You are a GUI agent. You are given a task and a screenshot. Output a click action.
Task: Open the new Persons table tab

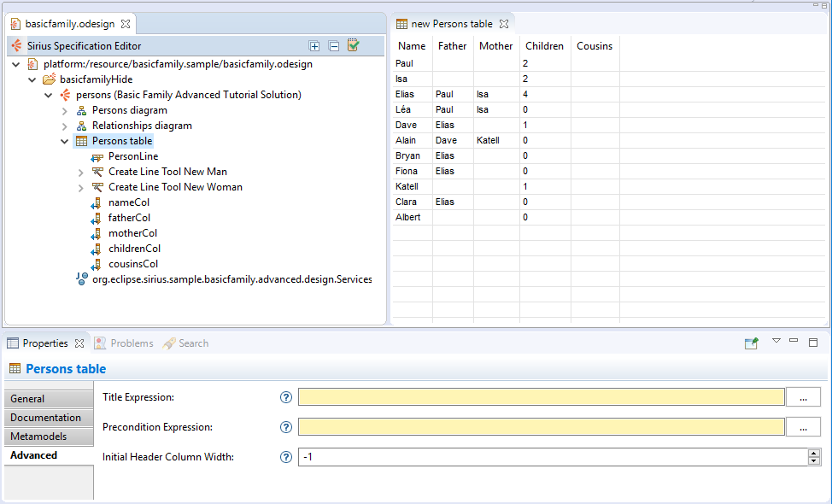point(451,24)
